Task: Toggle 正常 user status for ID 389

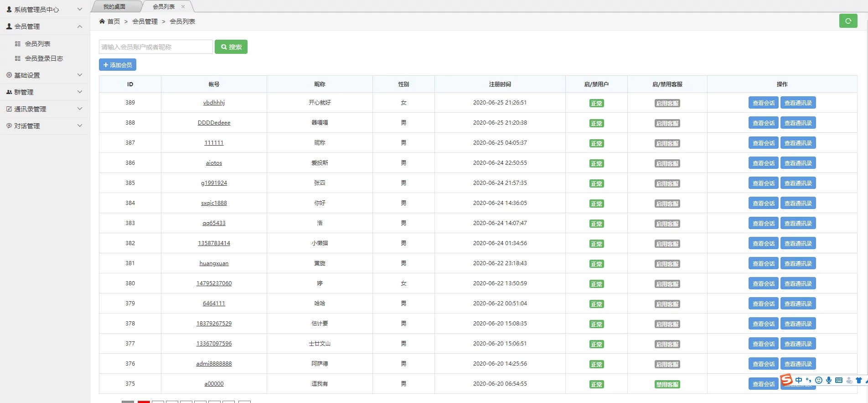Action: click(x=596, y=103)
